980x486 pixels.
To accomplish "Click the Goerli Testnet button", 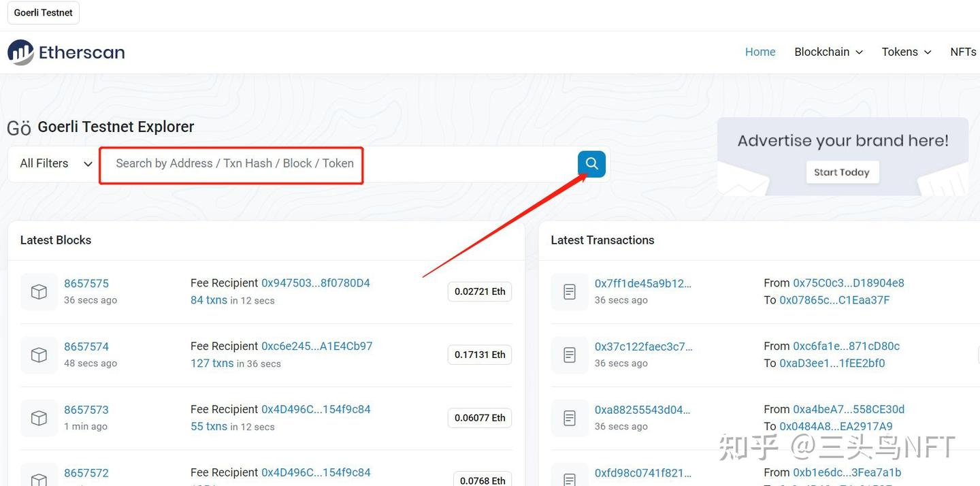I will point(44,13).
